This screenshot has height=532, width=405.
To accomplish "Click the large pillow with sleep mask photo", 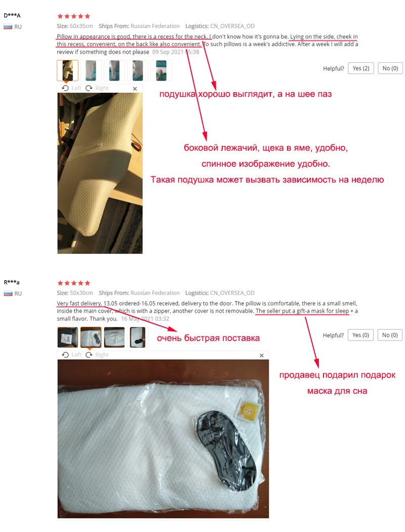I will [163, 439].
